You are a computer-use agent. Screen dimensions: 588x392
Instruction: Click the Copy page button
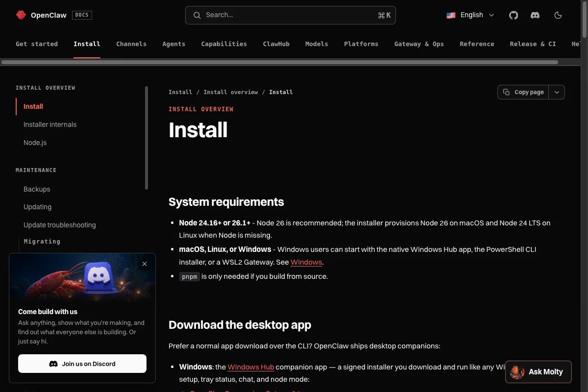click(x=523, y=92)
